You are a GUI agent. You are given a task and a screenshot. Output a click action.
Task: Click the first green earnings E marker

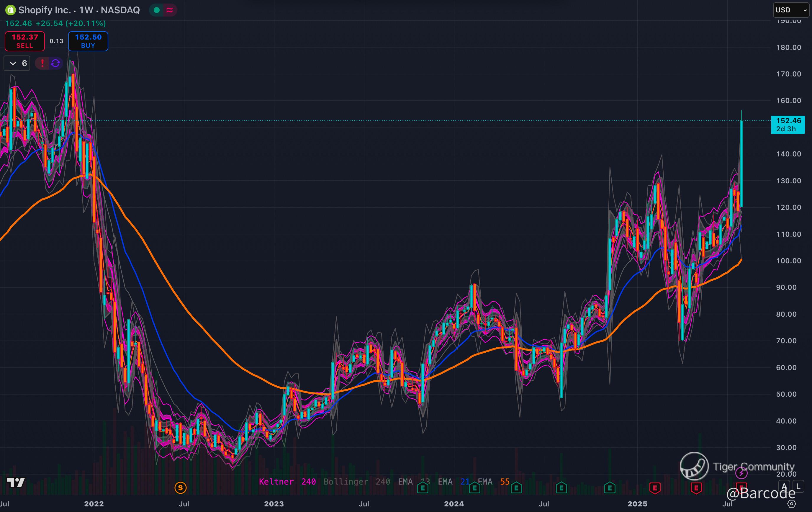click(x=423, y=488)
